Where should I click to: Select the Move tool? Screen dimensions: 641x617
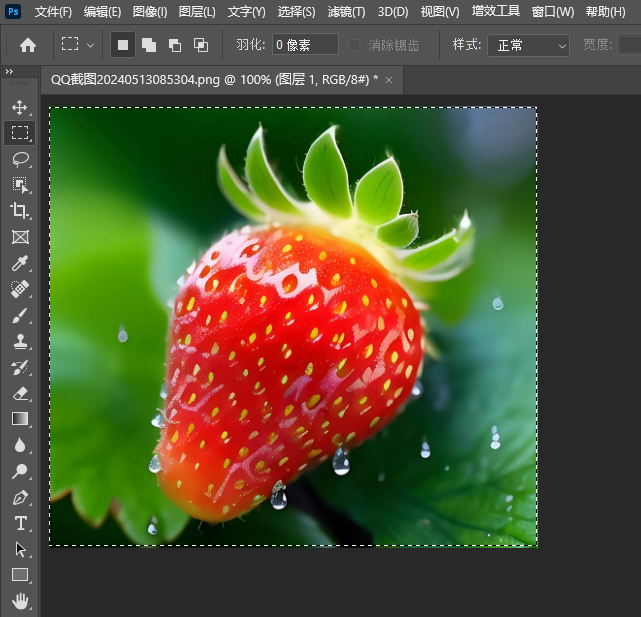click(19, 107)
